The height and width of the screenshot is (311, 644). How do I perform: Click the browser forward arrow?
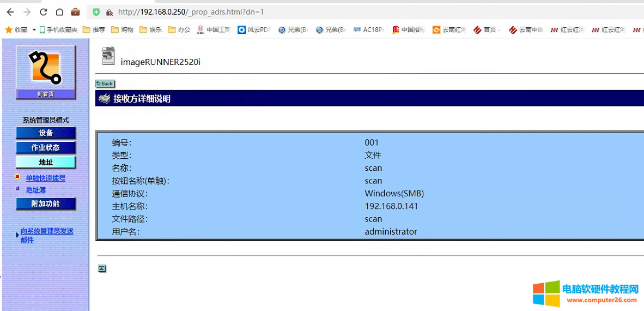(x=27, y=12)
